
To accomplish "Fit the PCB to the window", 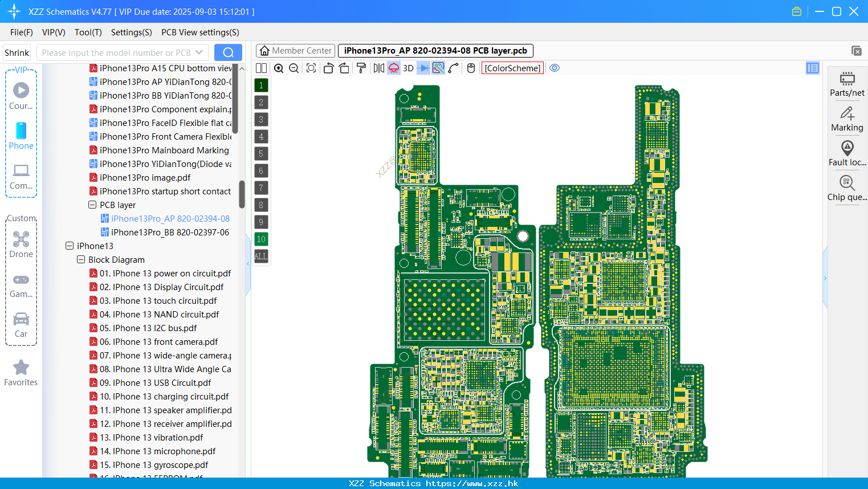I will pyautogui.click(x=311, y=68).
